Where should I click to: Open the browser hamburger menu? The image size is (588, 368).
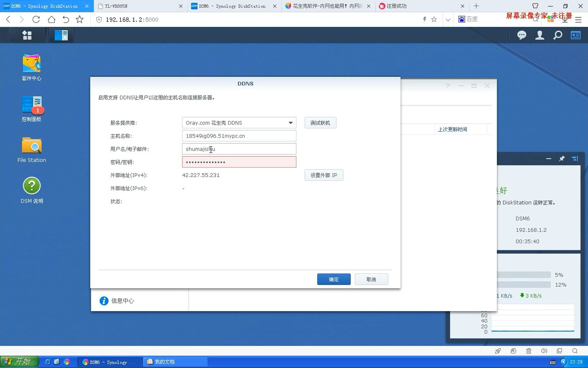(x=578, y=20)
